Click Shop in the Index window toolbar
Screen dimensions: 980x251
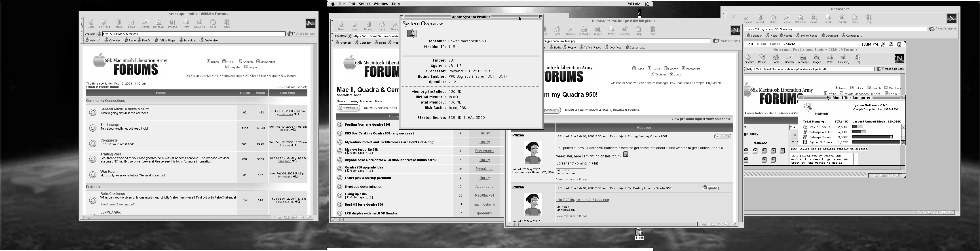tap(213, 24)
